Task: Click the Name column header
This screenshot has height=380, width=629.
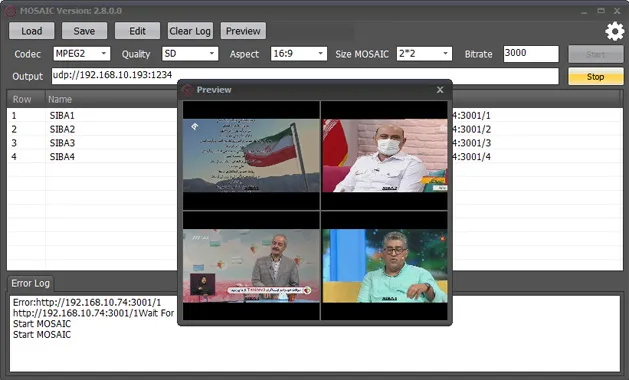Action: click(60, 99)
